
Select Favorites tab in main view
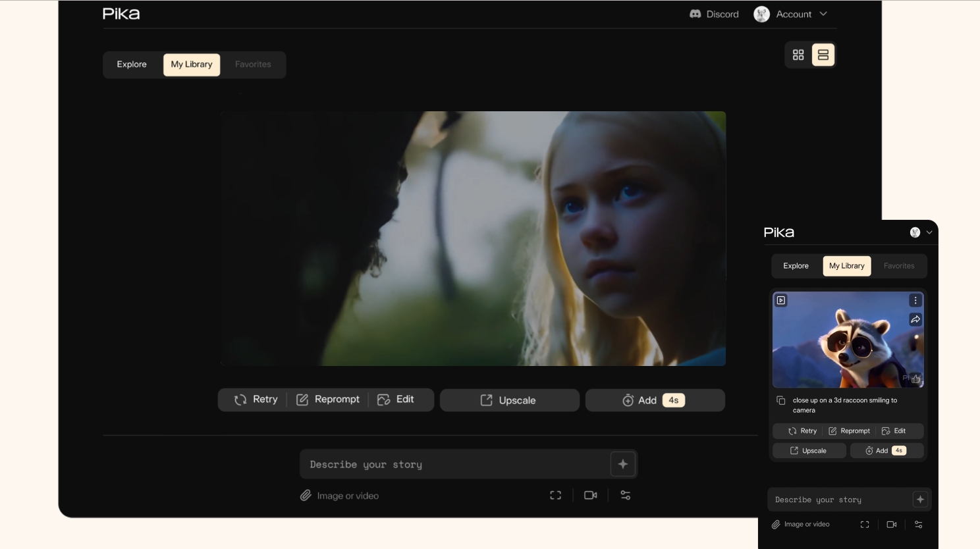(x=253, y=65)
